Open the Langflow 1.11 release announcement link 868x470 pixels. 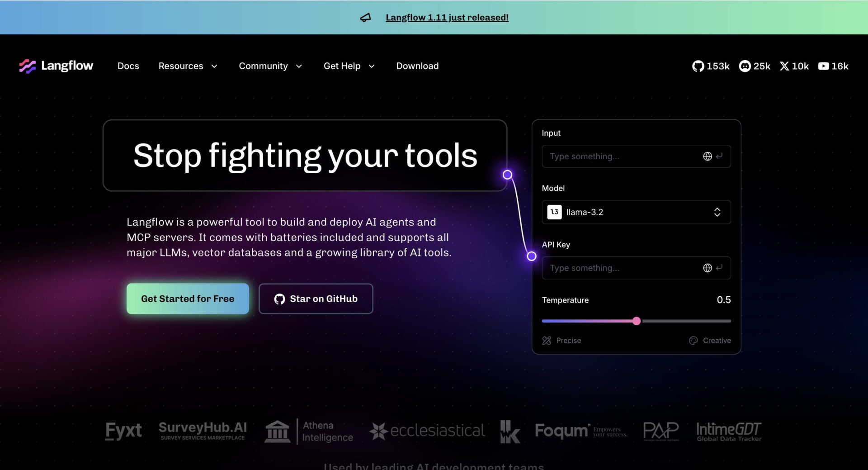[447, 17]
